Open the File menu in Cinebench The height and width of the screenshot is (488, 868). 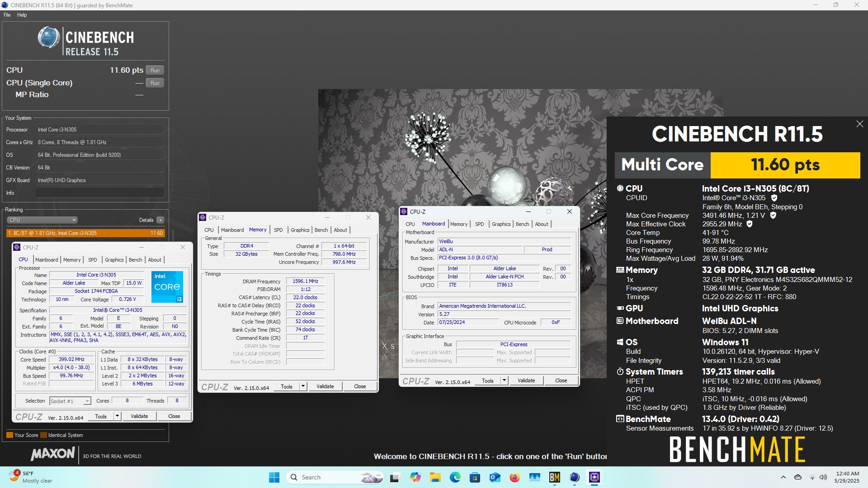[7, 15]
